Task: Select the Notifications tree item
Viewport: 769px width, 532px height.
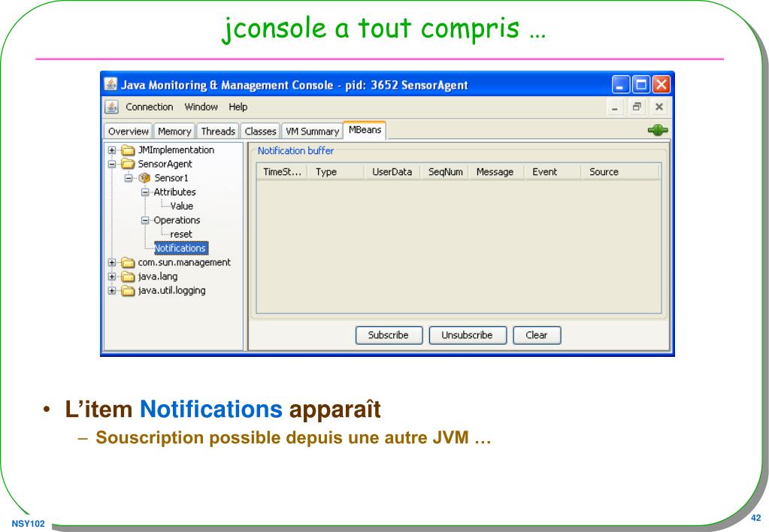Action: pyautogui.click(x=180, y=249)
